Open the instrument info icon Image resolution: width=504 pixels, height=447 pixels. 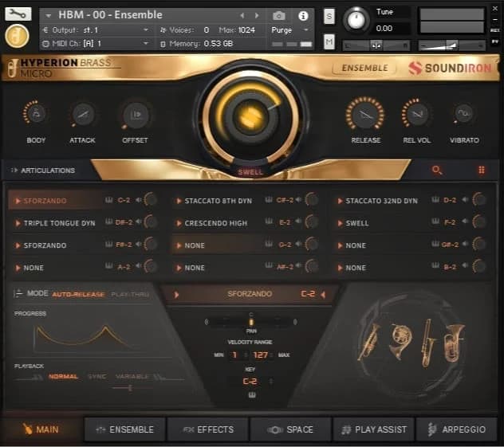[303, 15]
